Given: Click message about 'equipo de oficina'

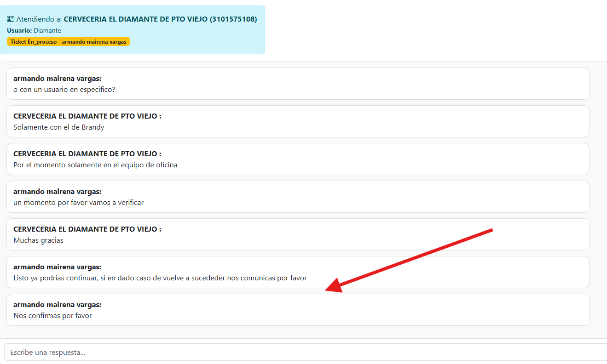Looking at the screenshot, I should coord(95,165).
